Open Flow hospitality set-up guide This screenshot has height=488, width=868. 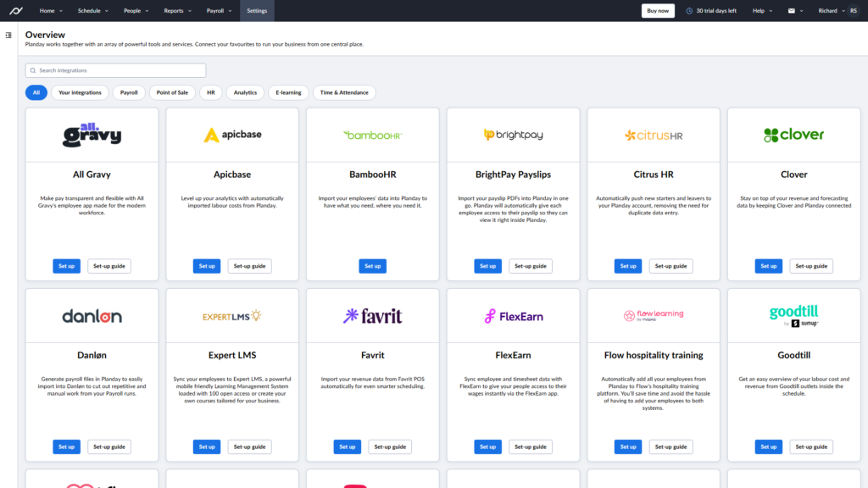coord(671,447)
